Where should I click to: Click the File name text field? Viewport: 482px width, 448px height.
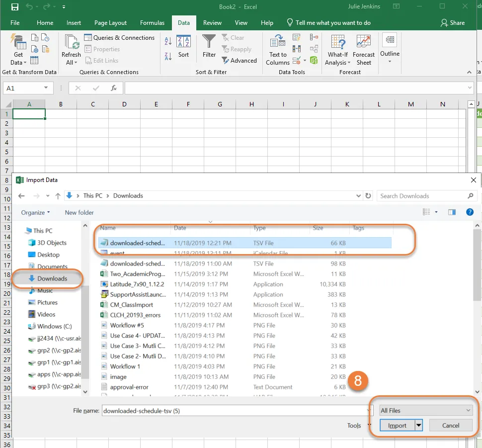coord(235,411)
